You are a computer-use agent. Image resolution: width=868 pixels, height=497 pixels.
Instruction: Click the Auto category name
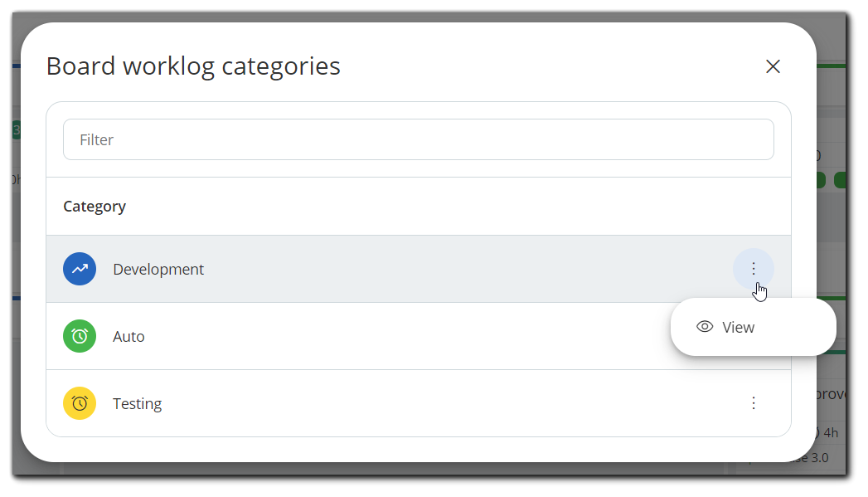point(129,336)
